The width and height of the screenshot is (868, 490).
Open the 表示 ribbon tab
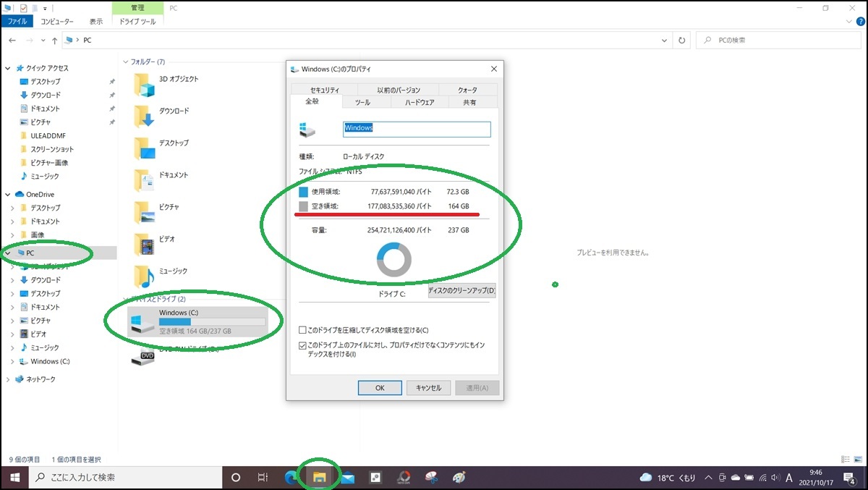(x=96, y=21)
